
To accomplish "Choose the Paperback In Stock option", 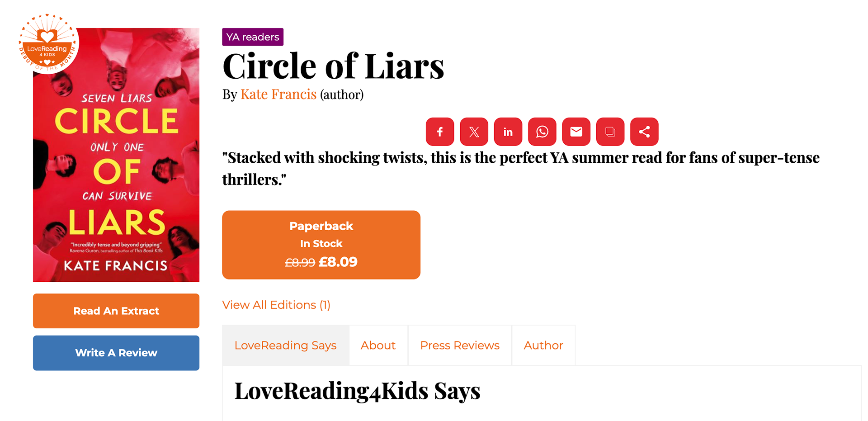I will (321, 245).
